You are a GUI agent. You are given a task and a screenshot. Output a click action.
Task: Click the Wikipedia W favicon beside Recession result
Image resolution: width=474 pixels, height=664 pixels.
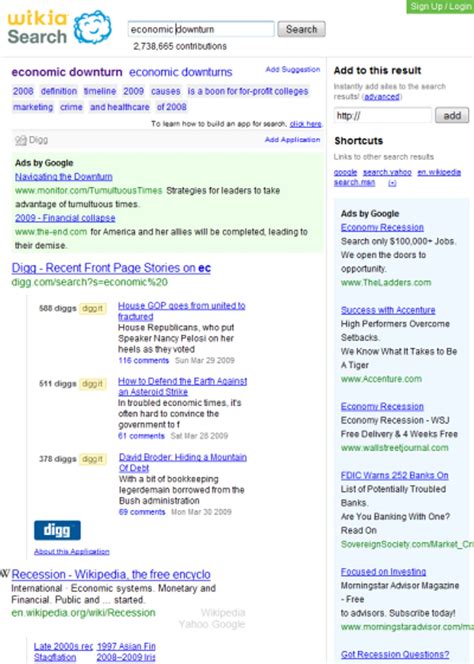[5, 574]
